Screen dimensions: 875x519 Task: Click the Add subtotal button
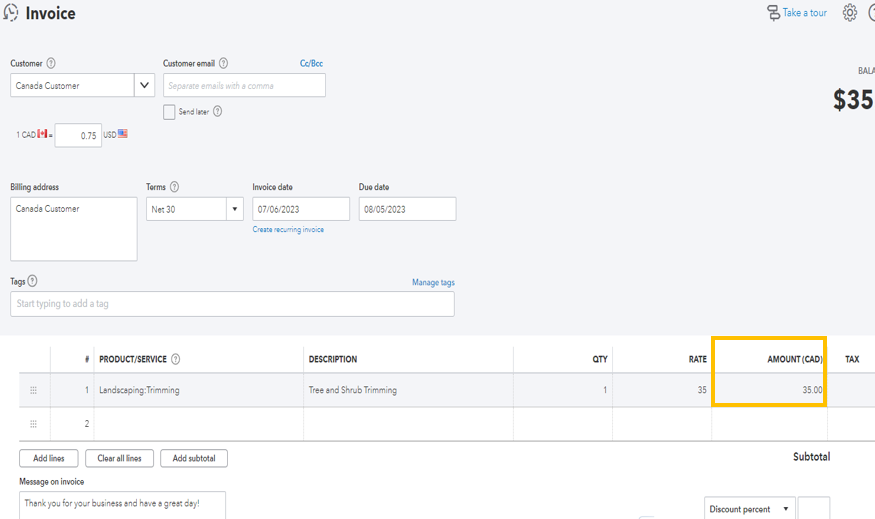[194, 458]
